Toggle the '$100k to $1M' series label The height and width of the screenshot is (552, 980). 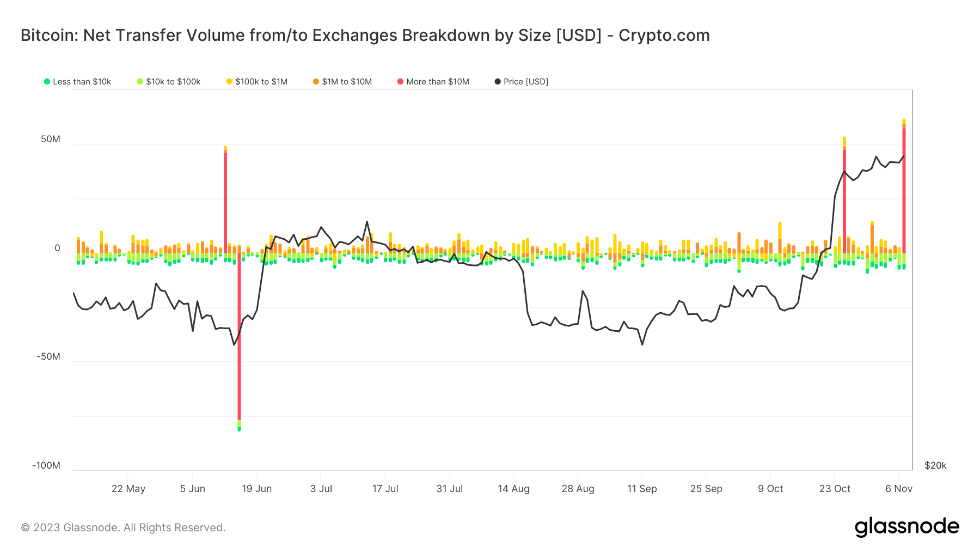261,82
